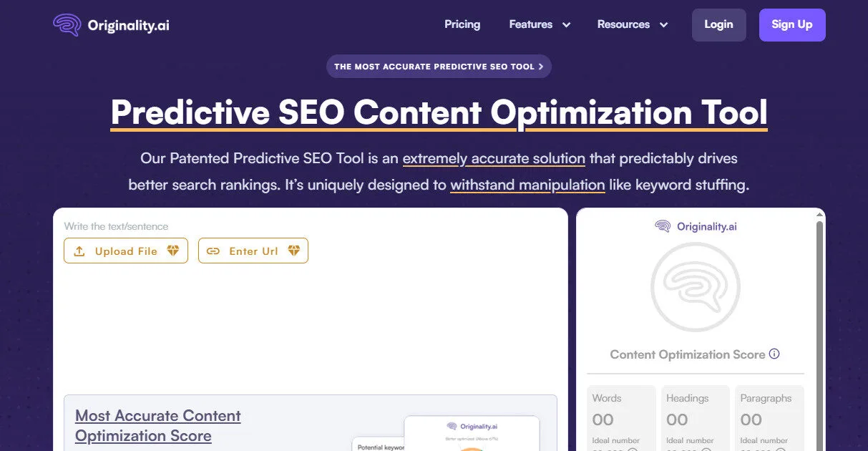
Task: Click the 'Most Accurate Content Optimization Score' link
Action: pos(157,425)
